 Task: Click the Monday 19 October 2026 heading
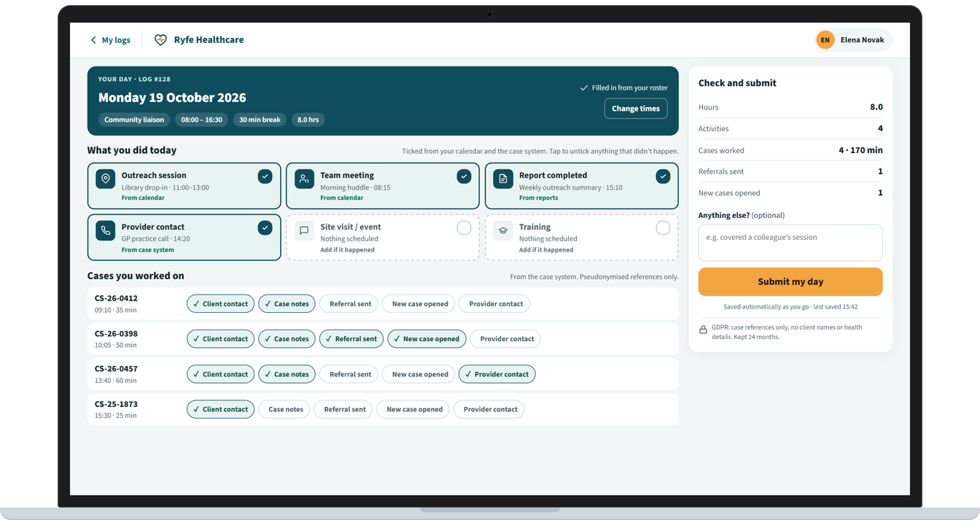[x=172, y=98]
